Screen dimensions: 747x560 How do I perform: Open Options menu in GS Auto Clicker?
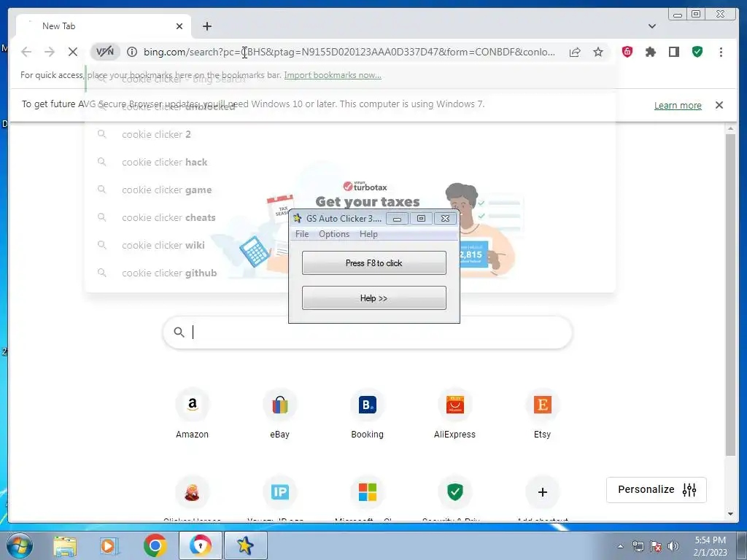point(334,234)
